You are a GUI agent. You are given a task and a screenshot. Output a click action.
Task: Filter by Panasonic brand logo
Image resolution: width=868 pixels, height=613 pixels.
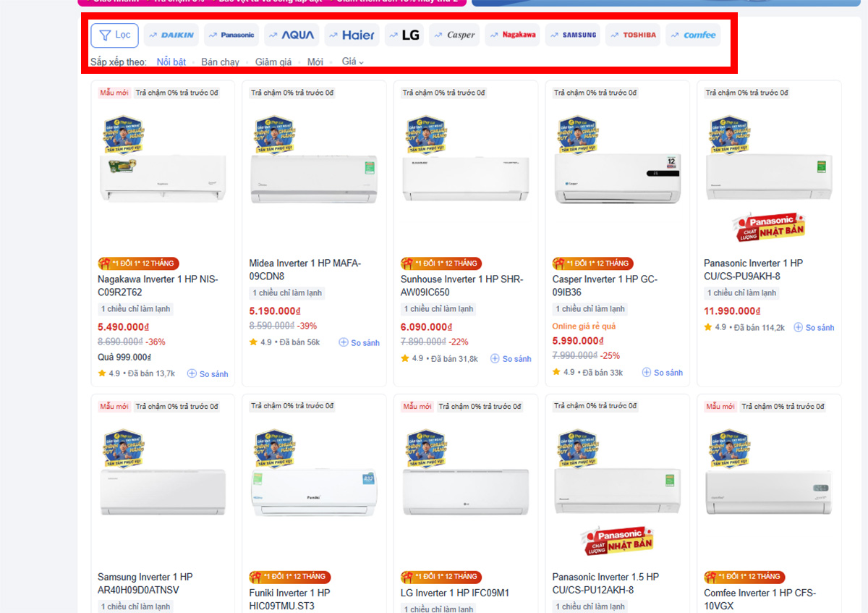click(231, 35)
